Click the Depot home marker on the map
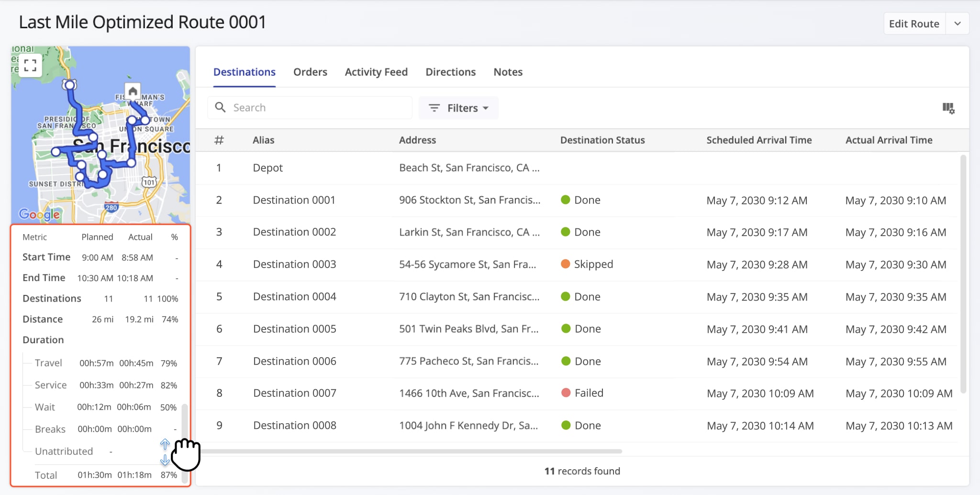The width and height of the screenshot is (980, 495). [x=133, y=90]
